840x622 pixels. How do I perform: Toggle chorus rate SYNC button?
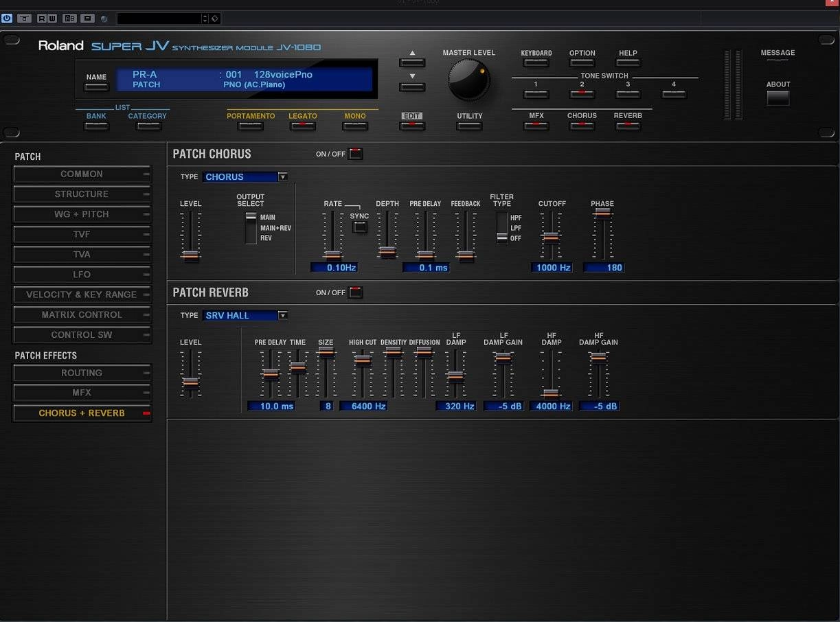[359, 227]
